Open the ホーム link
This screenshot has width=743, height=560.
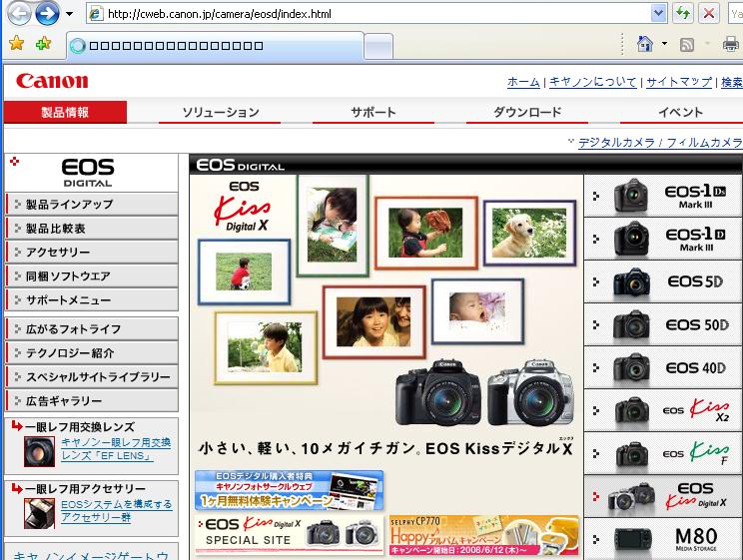click(523, 82)
